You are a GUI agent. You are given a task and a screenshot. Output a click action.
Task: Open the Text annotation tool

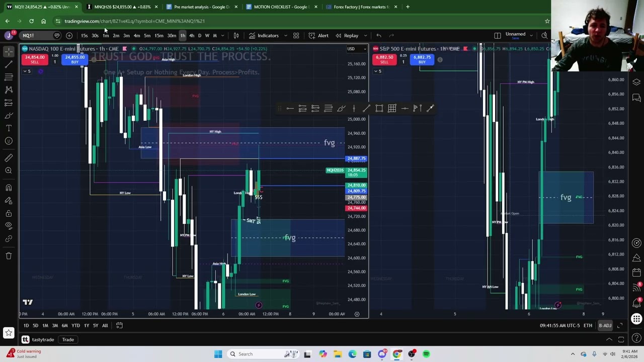coord(9,128)
